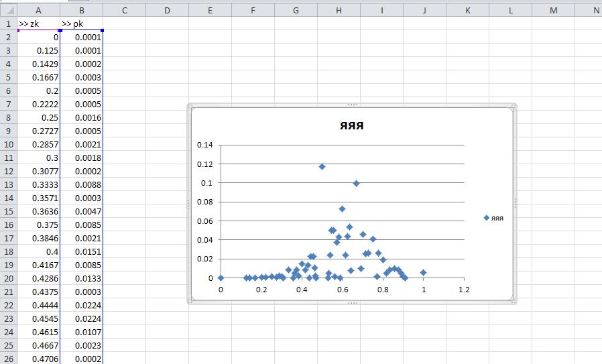Select column K header
602x364 pixels.
pos(468,10)
